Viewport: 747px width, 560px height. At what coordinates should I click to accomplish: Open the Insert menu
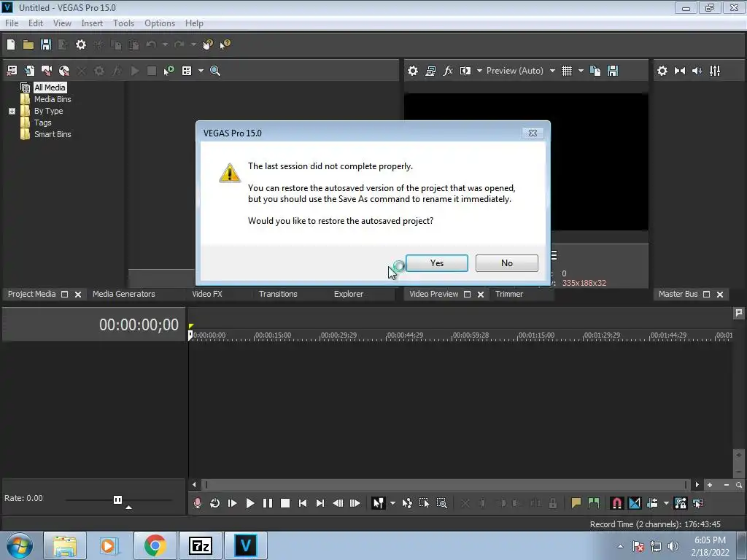92,23
